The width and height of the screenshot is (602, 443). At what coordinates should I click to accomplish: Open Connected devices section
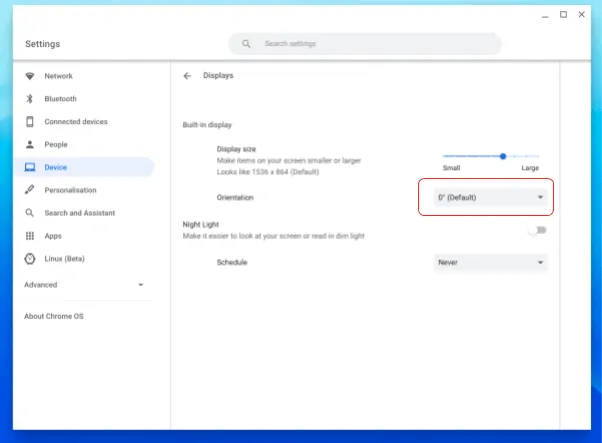point(84,122)
